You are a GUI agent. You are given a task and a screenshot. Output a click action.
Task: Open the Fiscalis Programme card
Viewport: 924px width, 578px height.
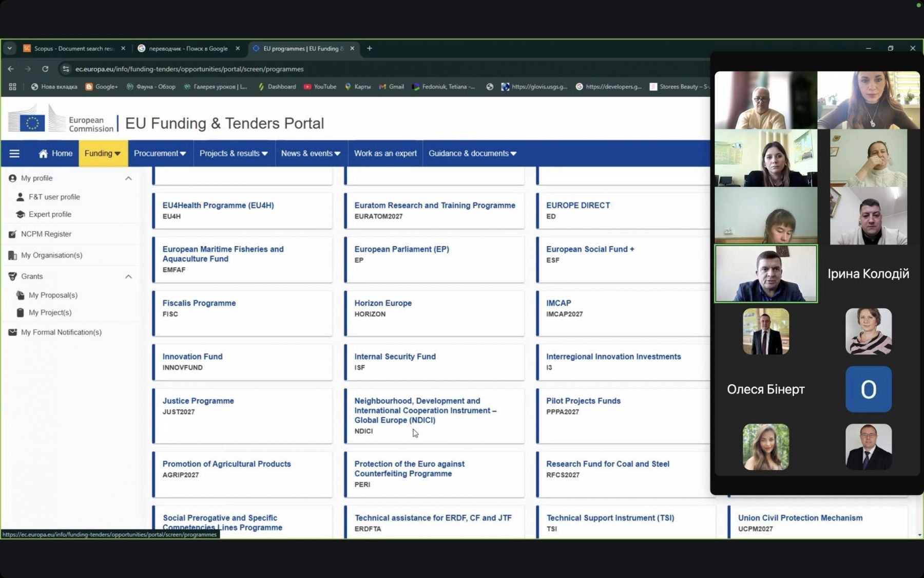242,313
